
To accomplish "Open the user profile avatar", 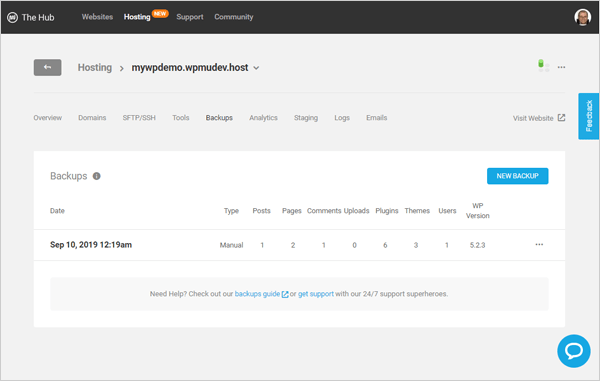I will (x=582, y=17).
